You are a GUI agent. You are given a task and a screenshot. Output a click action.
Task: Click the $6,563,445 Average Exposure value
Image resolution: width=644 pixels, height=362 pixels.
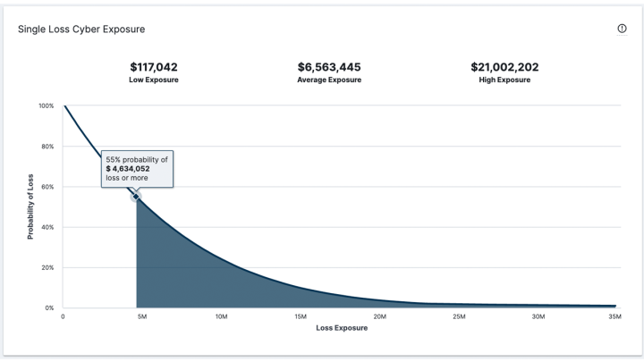(x=329, y=67)
